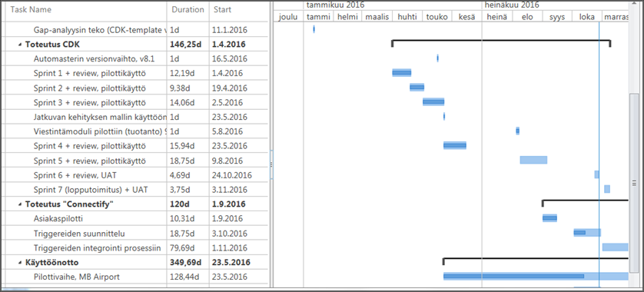Select Jatkuvan kehityksen mallin task
This screenshot has width=644, height=292.
[x=100, y=117]
